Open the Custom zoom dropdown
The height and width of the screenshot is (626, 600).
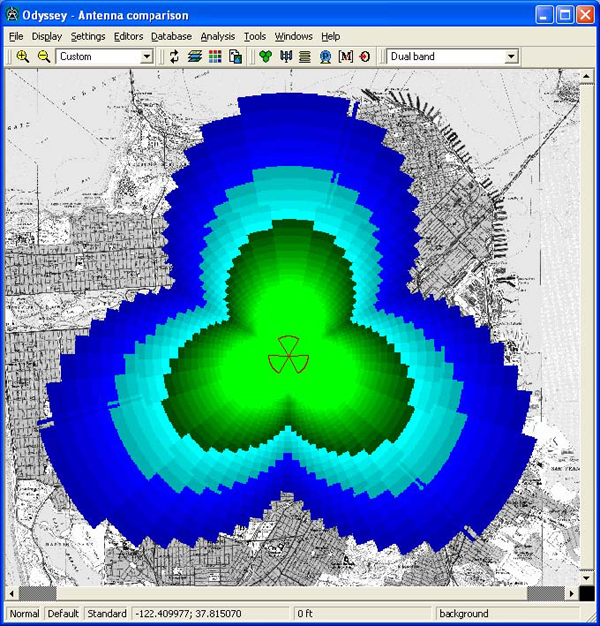(x=147, y=57)
